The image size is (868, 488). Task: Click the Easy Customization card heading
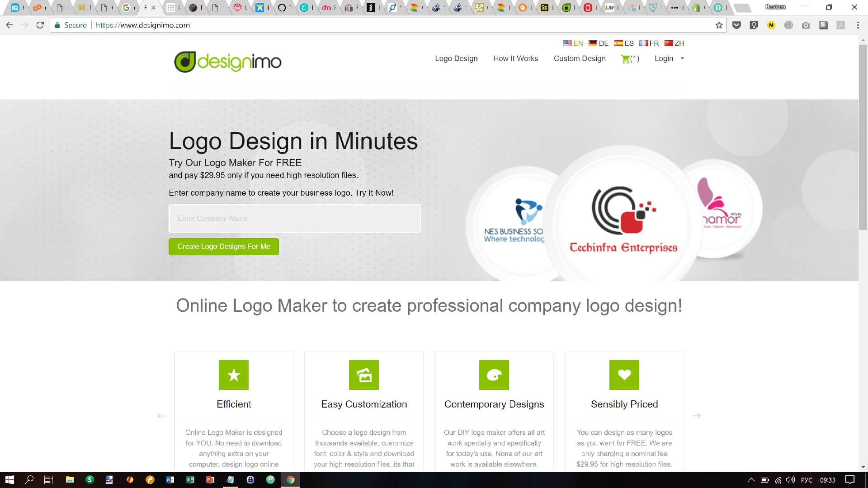(x=364, y=404)
